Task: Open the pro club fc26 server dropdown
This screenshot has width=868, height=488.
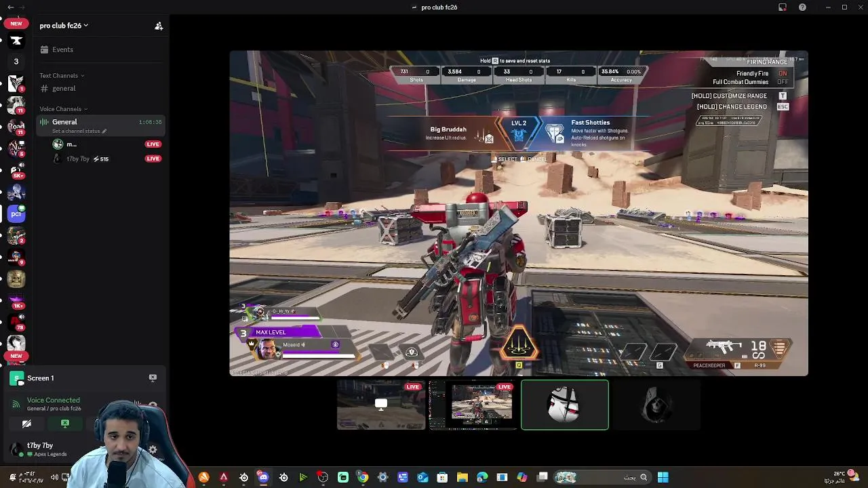Action: click(x=64, y=26)
